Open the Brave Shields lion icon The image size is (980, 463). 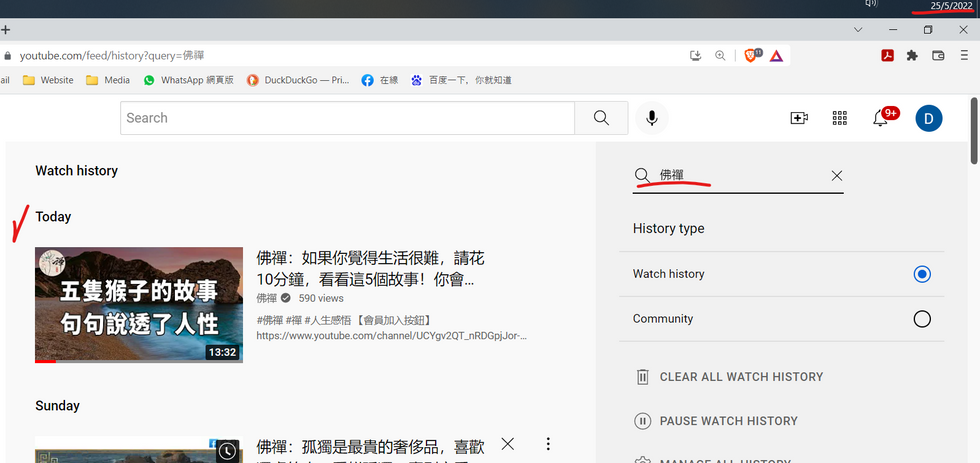[752, 55]
